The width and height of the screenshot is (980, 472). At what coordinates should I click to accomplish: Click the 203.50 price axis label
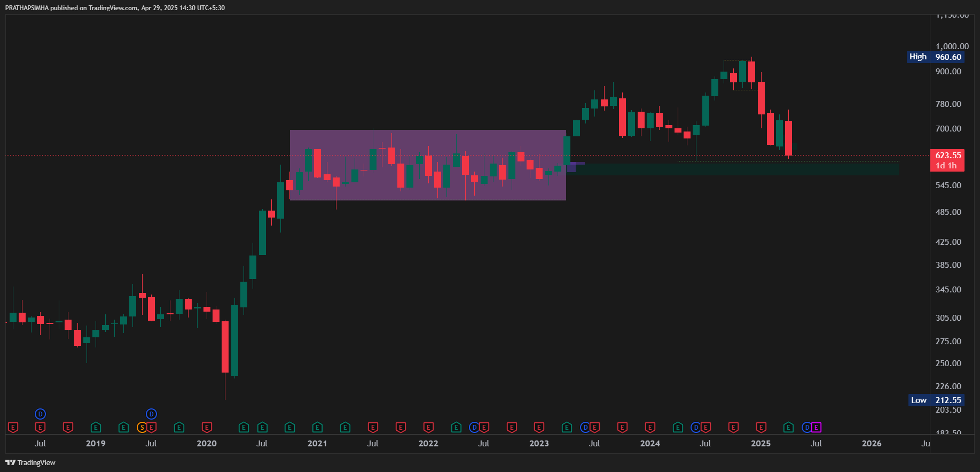point(948,409)
